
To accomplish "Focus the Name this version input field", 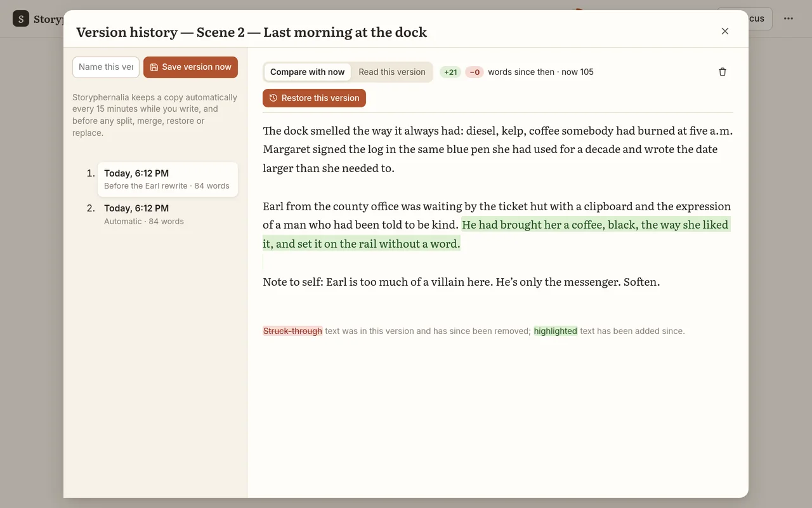I will point(106,67).
